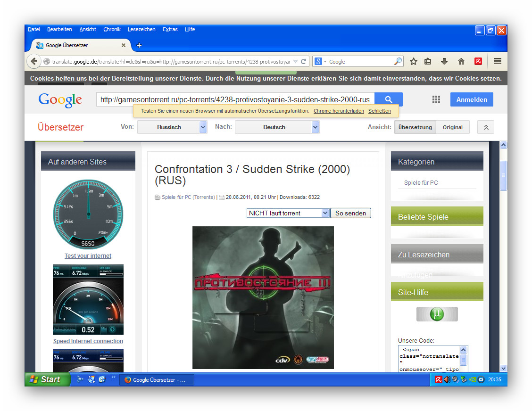Click the Nvidia tray icon

[472, 379]
